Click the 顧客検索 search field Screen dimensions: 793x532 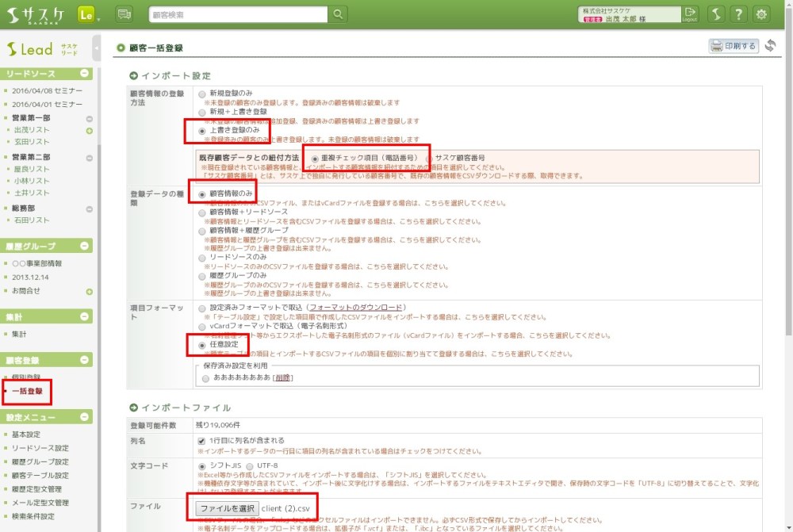coord(238,13)
